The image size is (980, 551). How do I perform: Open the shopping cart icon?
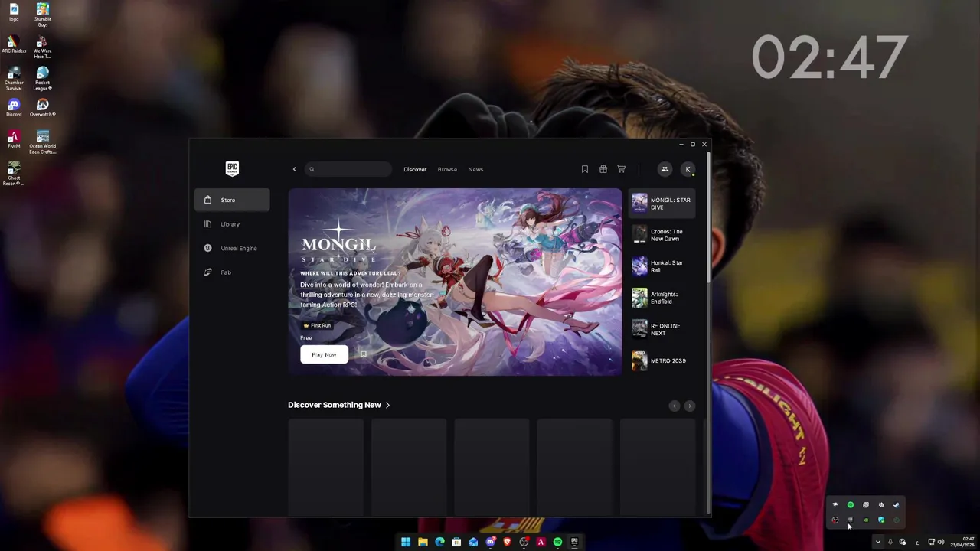pos(622,169)
